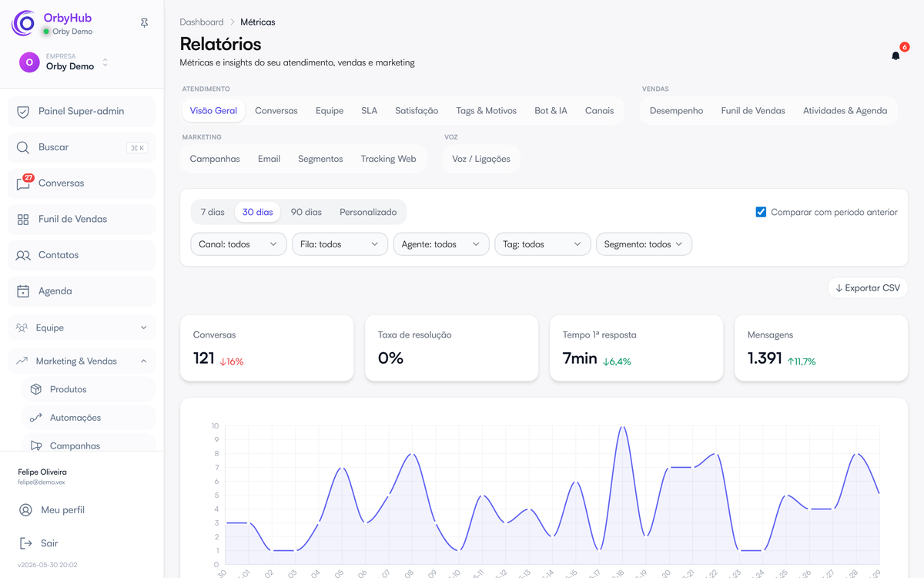
Task: Click the Automações workflow icon
Action: (36, 418)
